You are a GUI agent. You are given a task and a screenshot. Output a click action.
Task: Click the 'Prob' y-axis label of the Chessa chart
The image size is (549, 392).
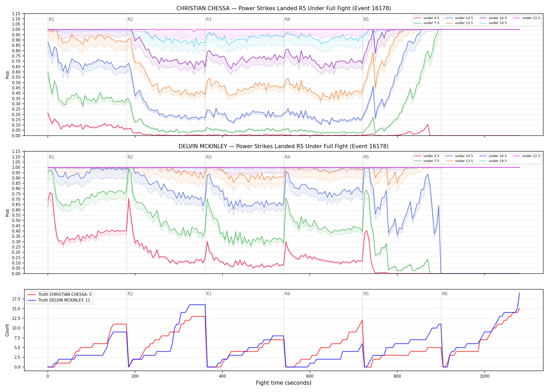click(7, 75)
